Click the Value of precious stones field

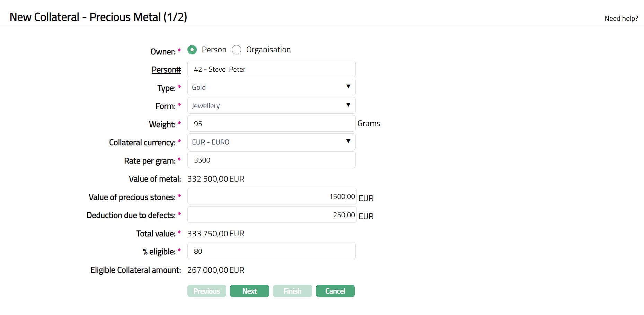point(272,196)
